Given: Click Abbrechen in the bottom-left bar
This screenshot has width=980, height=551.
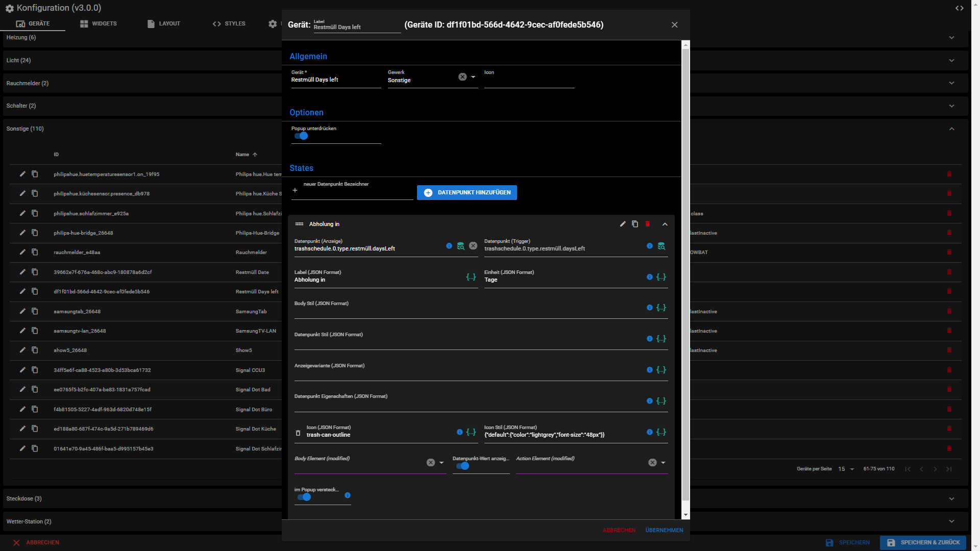Looking at the screenshot, I should click(36, 543).
